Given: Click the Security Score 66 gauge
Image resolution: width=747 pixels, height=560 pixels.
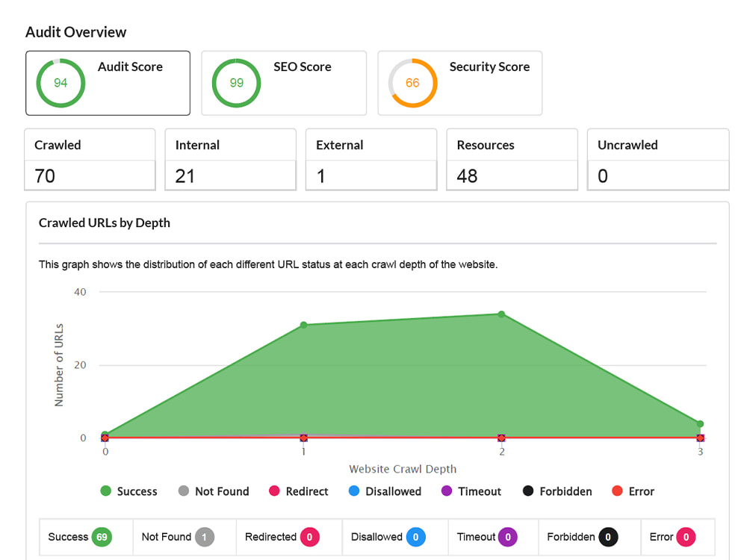Looking at the screenshot, I should point(412,83).
